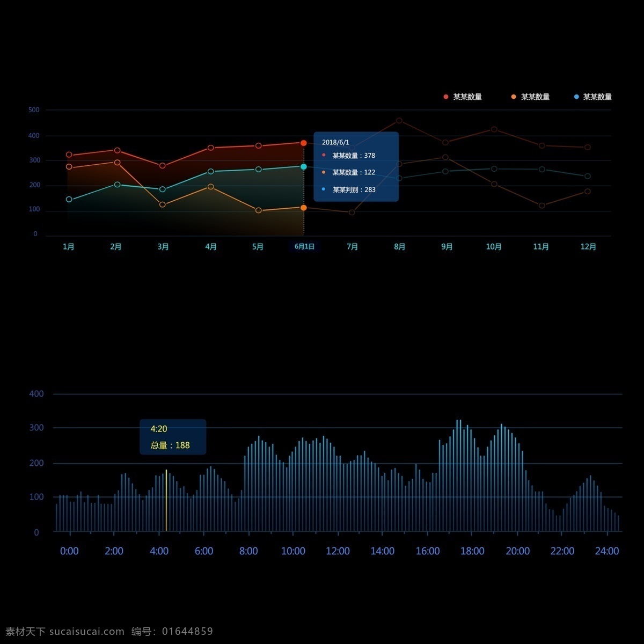The width and height of the screenshot is (644, 644).
Task: Click the orange line low point at 7月
Action: tap(352, 213)
